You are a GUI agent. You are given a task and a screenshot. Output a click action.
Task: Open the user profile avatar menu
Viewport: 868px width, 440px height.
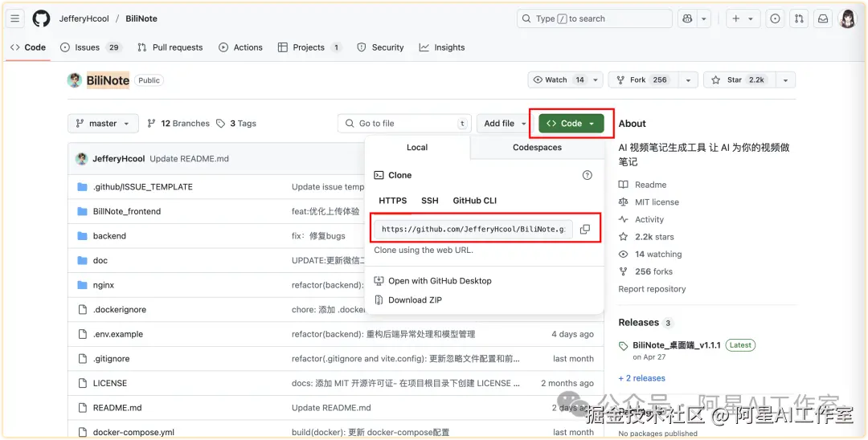tap(847, 18)
